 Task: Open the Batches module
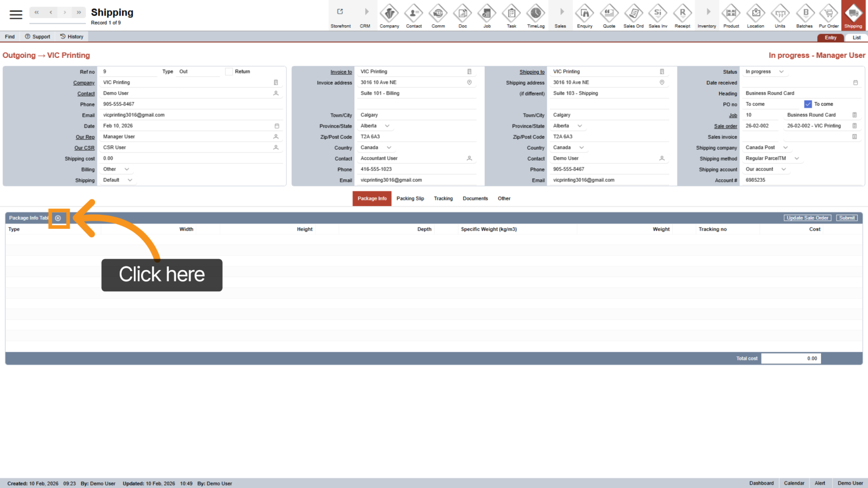[804, 16]
